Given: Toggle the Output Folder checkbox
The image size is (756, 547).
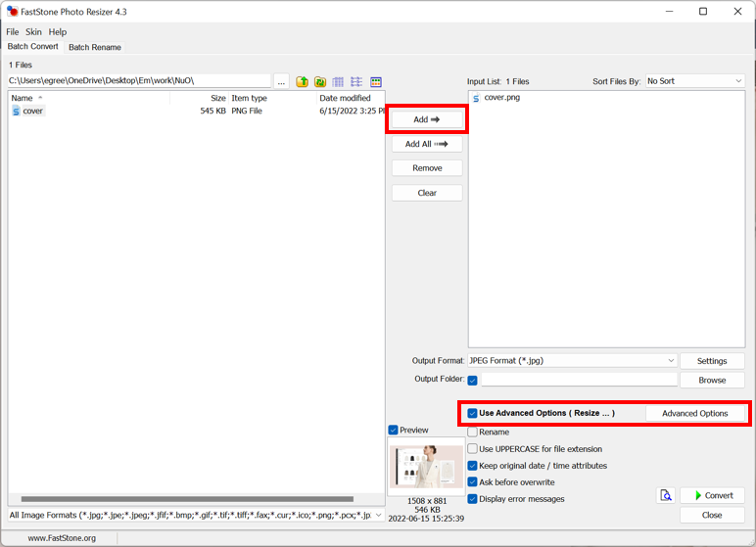Looking at the screenshot, I should 472,381.
